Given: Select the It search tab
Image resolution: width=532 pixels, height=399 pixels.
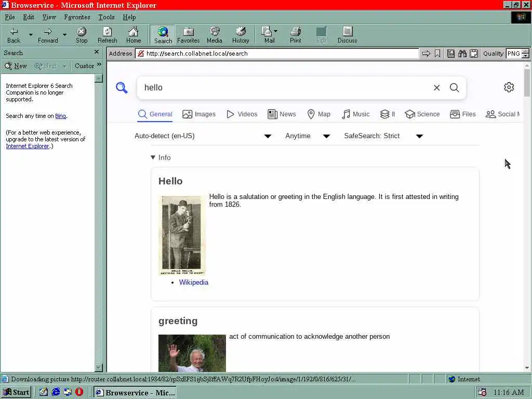Looking at the screenshot, I should 388,114.
